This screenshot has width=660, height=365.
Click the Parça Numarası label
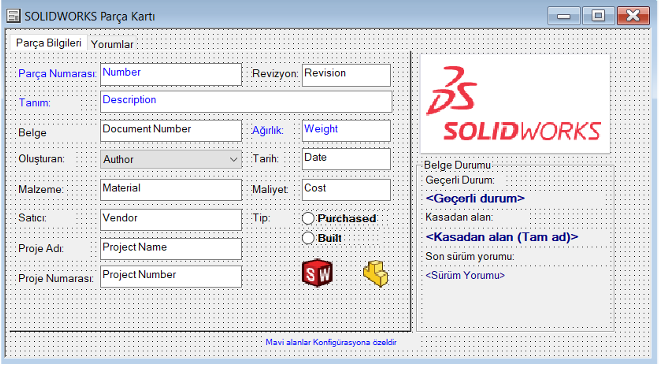pos(57,74)
